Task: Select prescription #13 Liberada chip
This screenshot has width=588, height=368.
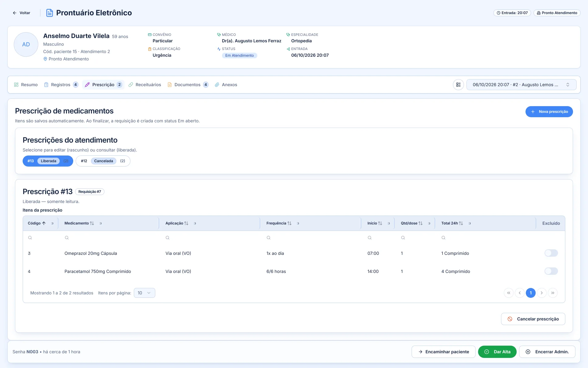Action: [x=48, y=161]
